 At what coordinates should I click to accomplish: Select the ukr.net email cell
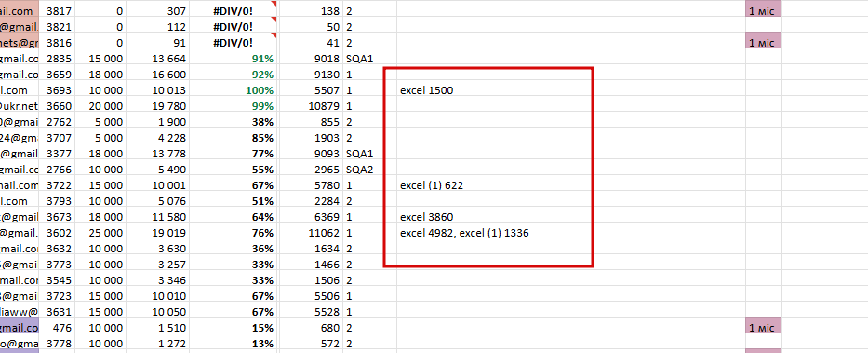20,106
